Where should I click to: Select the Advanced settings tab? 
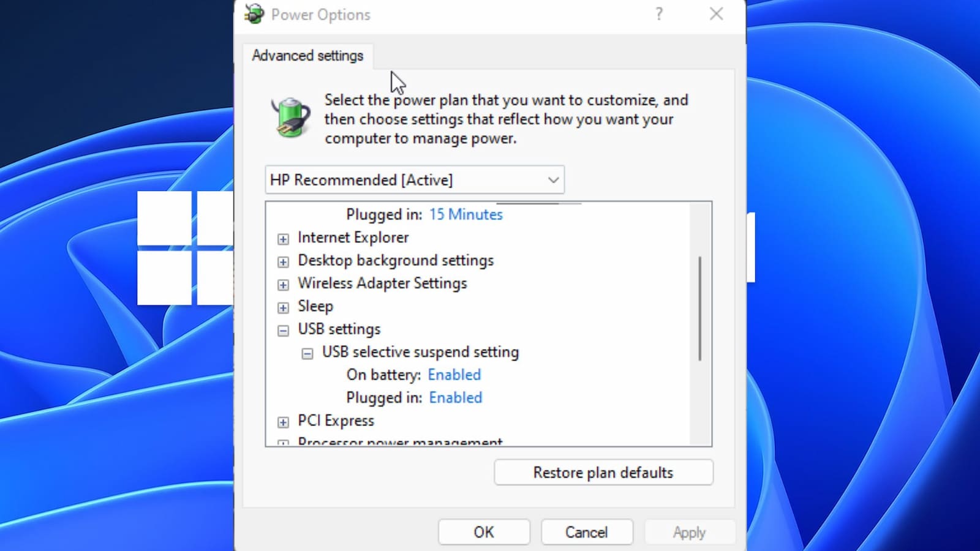[307, 56]
